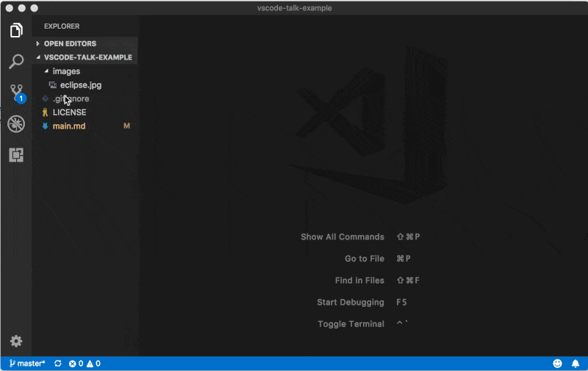Open Problems via errors and warnings count
588x371 pixels.
[85, 364]
